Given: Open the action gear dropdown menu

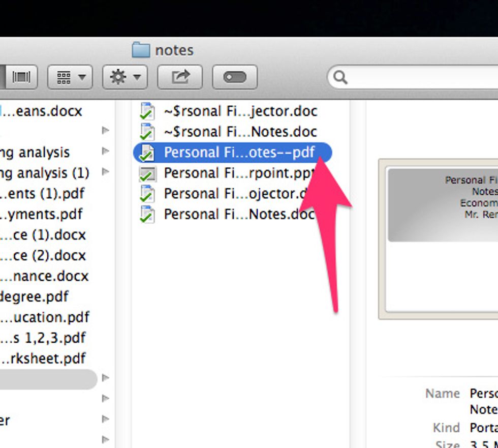Looking at the screenshot, I should [x=125, y=77].
